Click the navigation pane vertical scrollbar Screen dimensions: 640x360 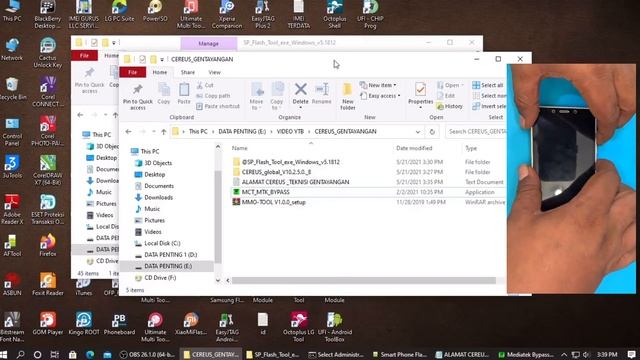[x=218, y=216]
